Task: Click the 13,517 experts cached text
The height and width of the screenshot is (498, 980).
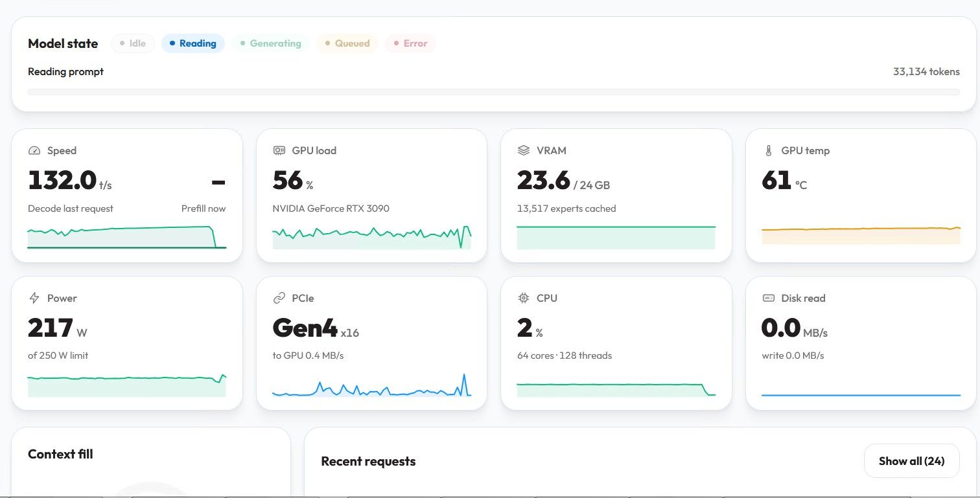Action: [566, 209]
